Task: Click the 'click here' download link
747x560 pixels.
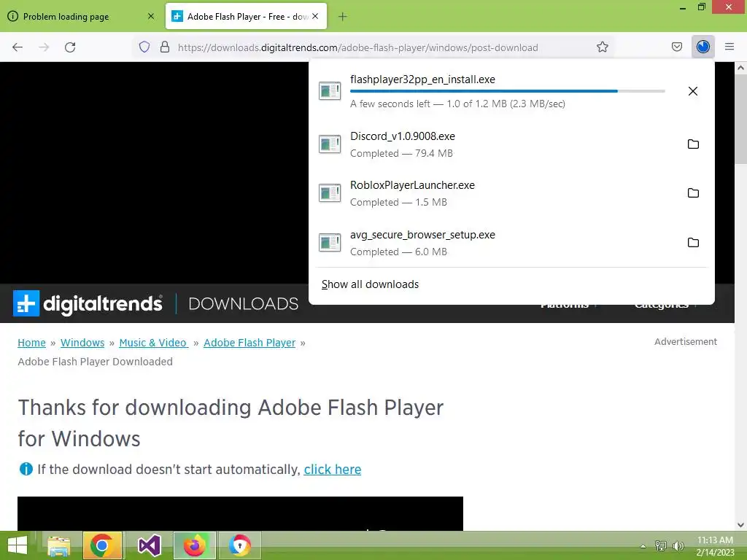Action: coord(333,470)
